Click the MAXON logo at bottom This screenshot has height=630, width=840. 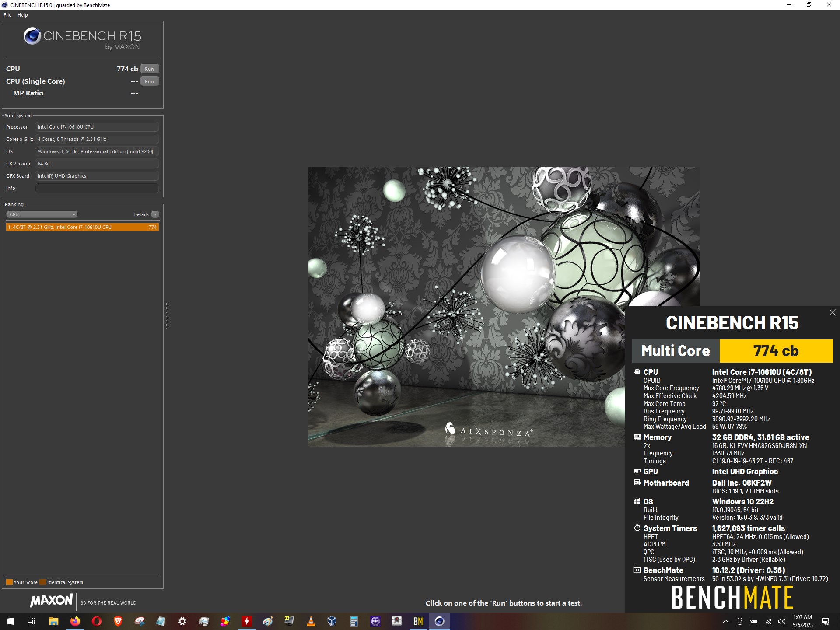(52, 601)
